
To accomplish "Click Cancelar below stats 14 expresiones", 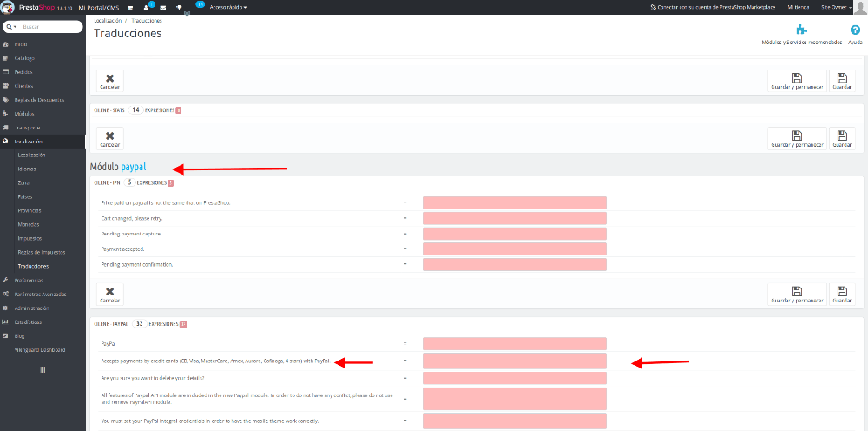I will point(110,138).
